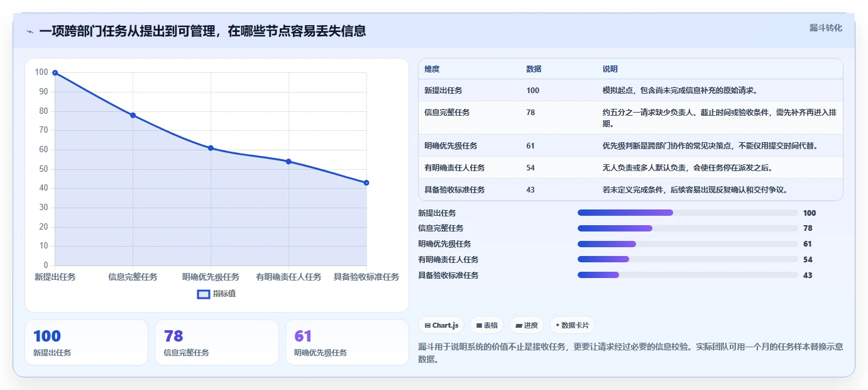Click chart data point for 有明确责任人任务
This screenshot has height=390, width=868.
tap(288, 162)
